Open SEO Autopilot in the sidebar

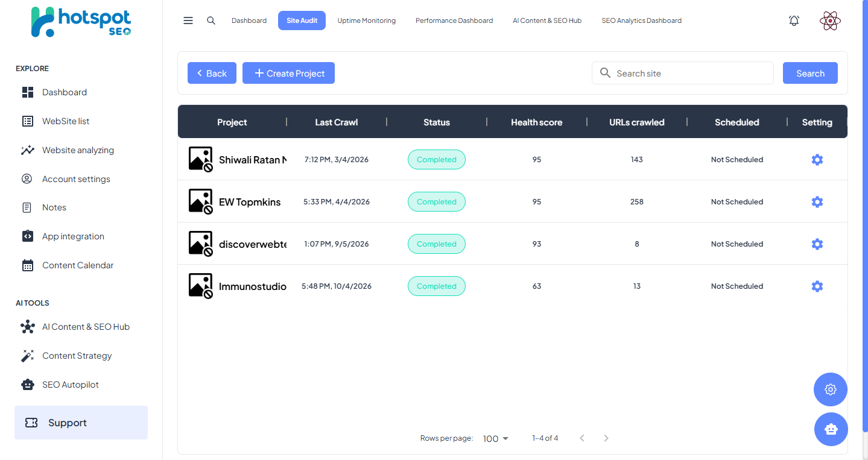pos(71,385)
